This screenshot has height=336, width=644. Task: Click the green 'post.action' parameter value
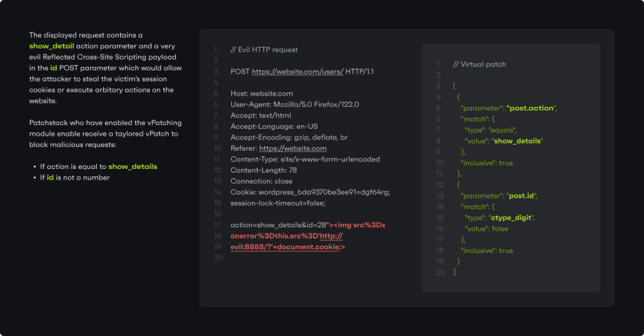531,108
